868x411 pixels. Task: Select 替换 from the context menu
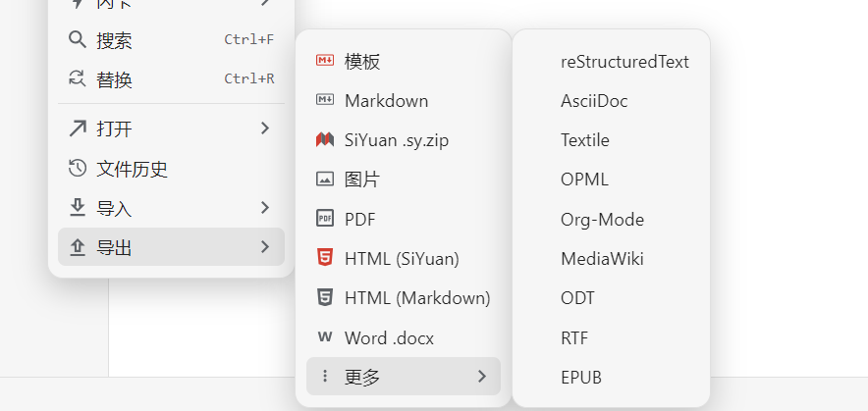point(114,79)
